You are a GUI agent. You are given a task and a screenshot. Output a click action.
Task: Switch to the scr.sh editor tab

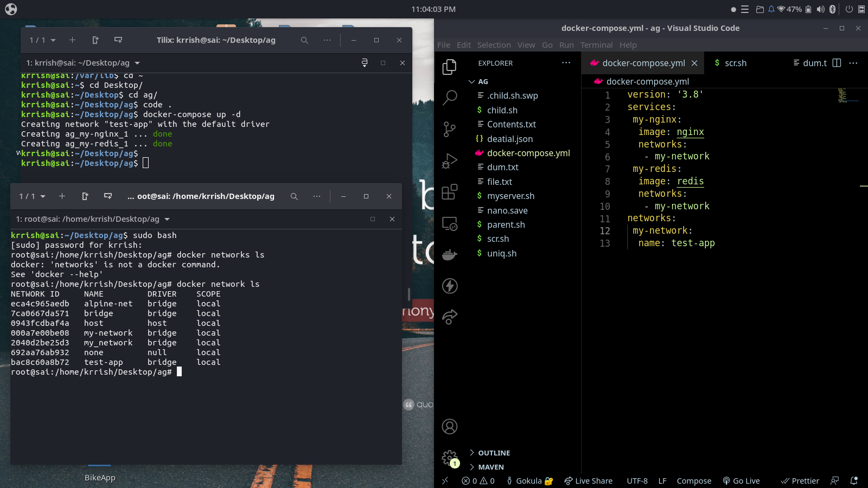(x=730, y=63)
